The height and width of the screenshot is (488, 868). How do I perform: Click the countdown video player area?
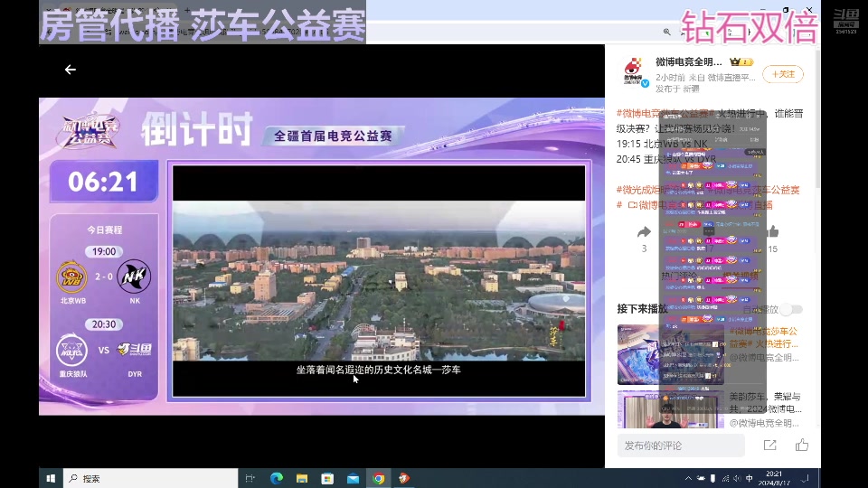point(379,281)
